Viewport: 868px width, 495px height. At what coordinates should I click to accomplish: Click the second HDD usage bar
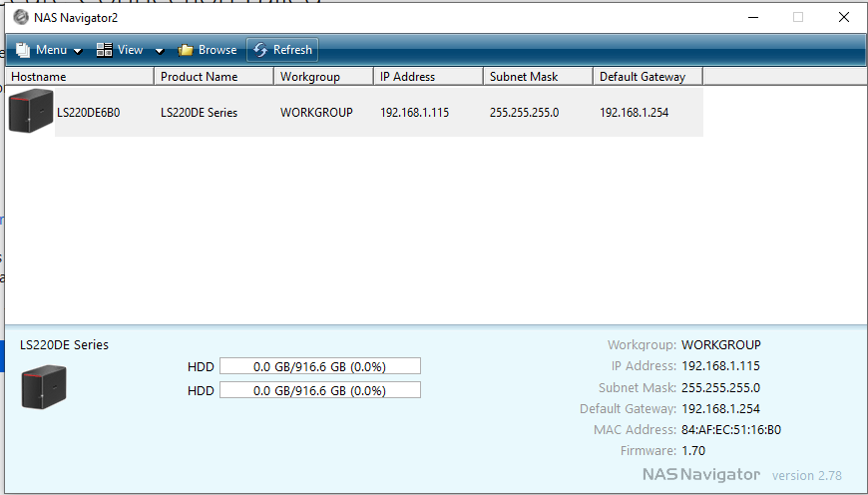320,390
